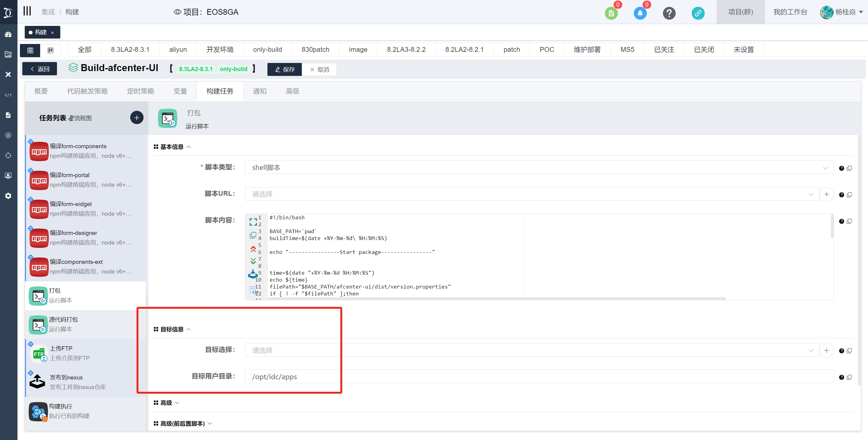This screenshot has width=868, height=440.
Task: Click the red double-up arrow in script editor
Action: pyautogui.click(x=253, y=249)
